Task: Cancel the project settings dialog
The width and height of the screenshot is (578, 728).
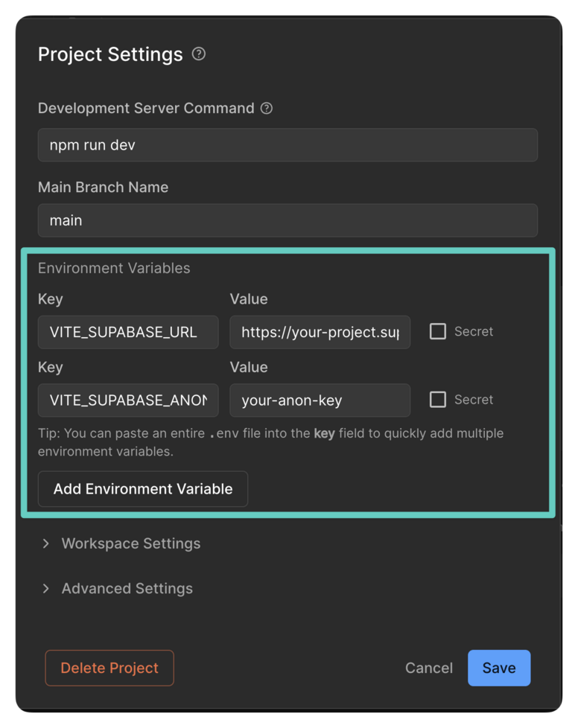Action: pyautogui.click(x=428, y=668)
